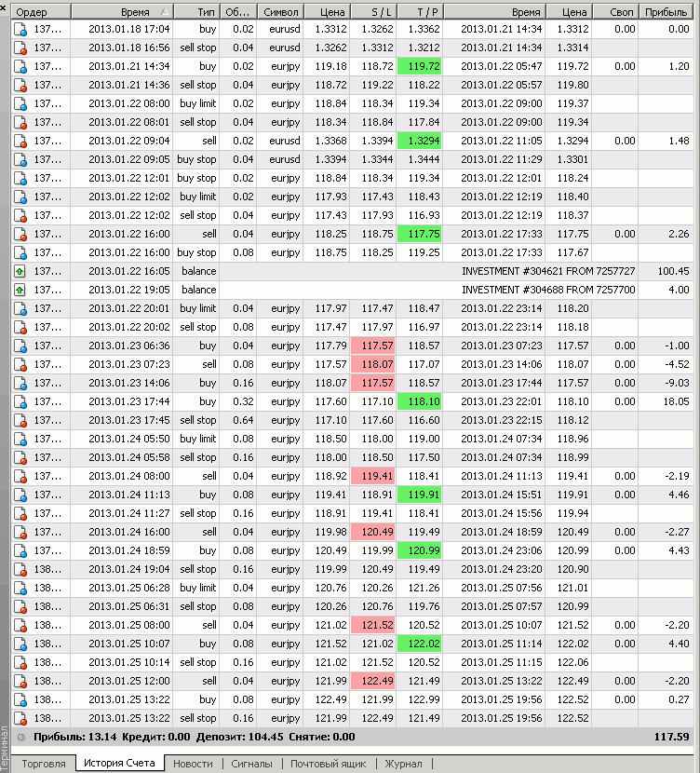Sort by the Прибыль column header
This screenshot has height=773, width=700.
point(666,12)
